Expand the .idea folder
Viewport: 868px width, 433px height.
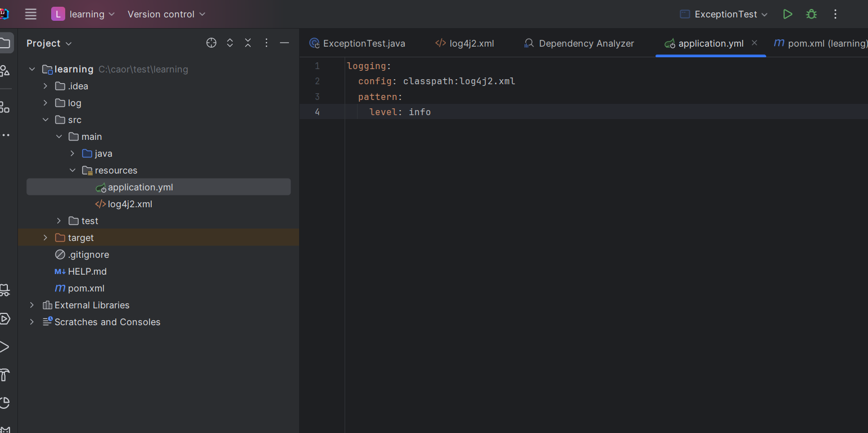tap(45, 86)
